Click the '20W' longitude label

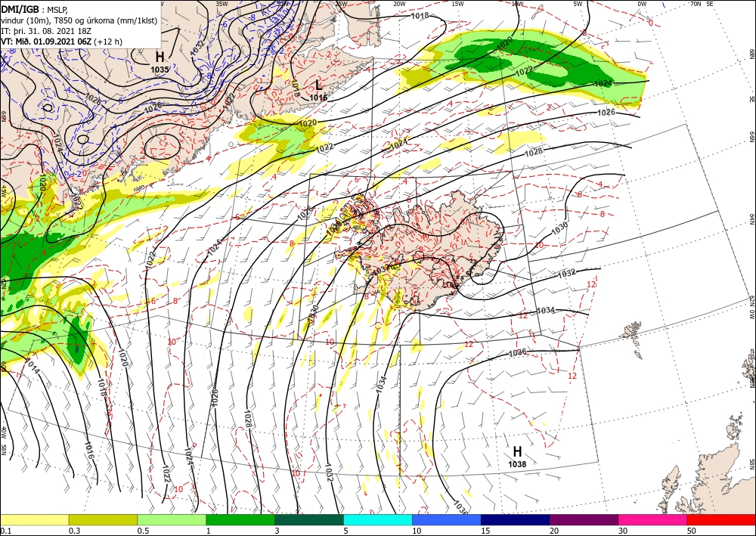(398, 4)
